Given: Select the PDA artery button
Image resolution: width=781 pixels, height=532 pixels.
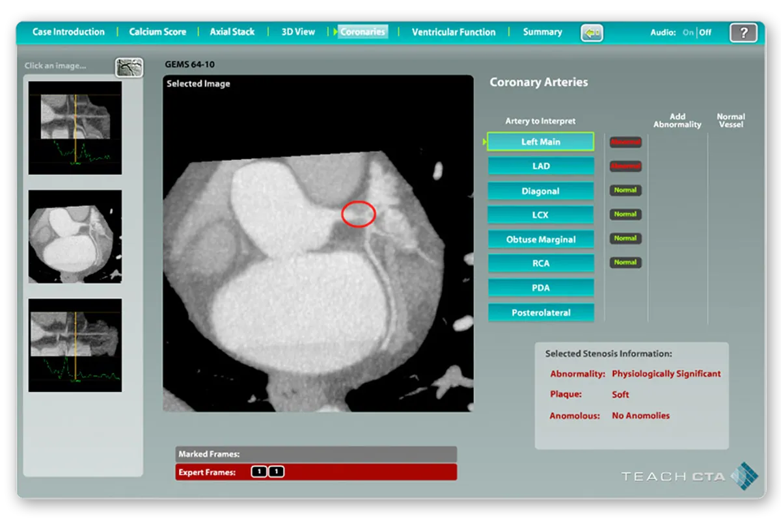Looking at the screenshot, I should (541, 288).
